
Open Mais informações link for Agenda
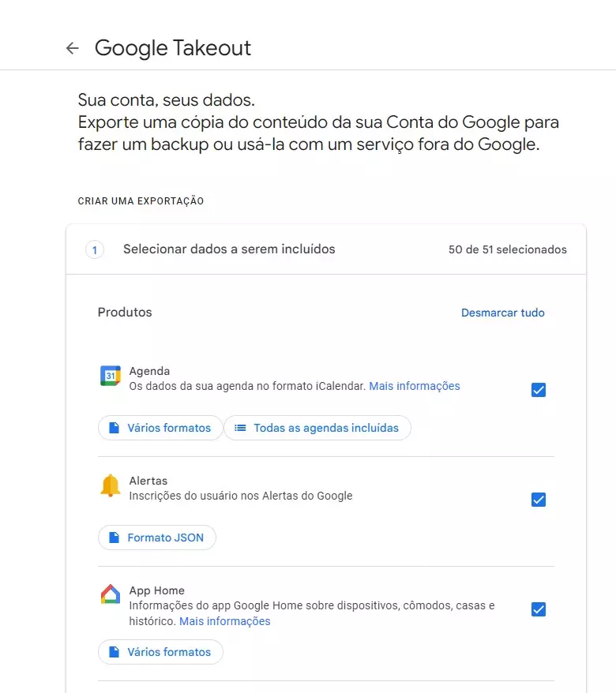click(x=415, y=386)
